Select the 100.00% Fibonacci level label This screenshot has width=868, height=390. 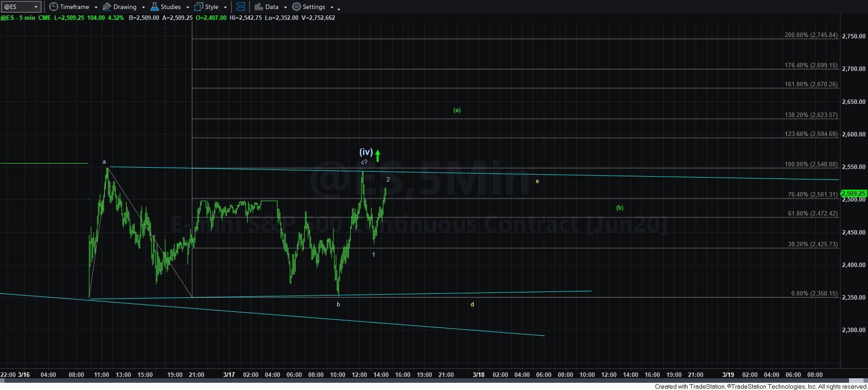[811, 164]
